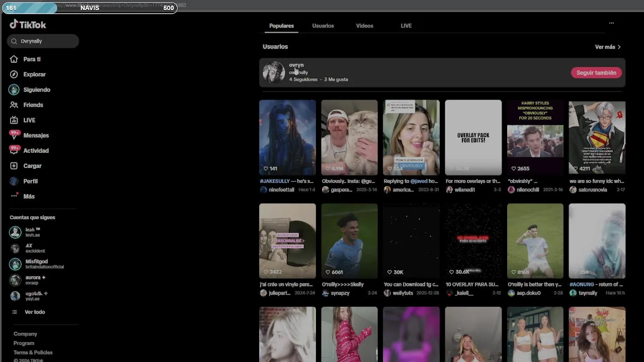Open Terms & Policies link
Viewport: 644px width, 362px height.
(x=33, y=352)
